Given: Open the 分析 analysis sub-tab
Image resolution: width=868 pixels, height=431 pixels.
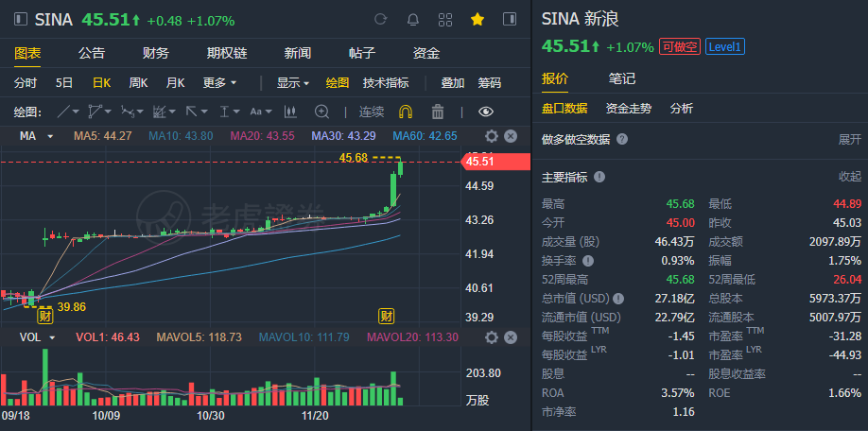Looking at the screenshot, I should (682, 109).
